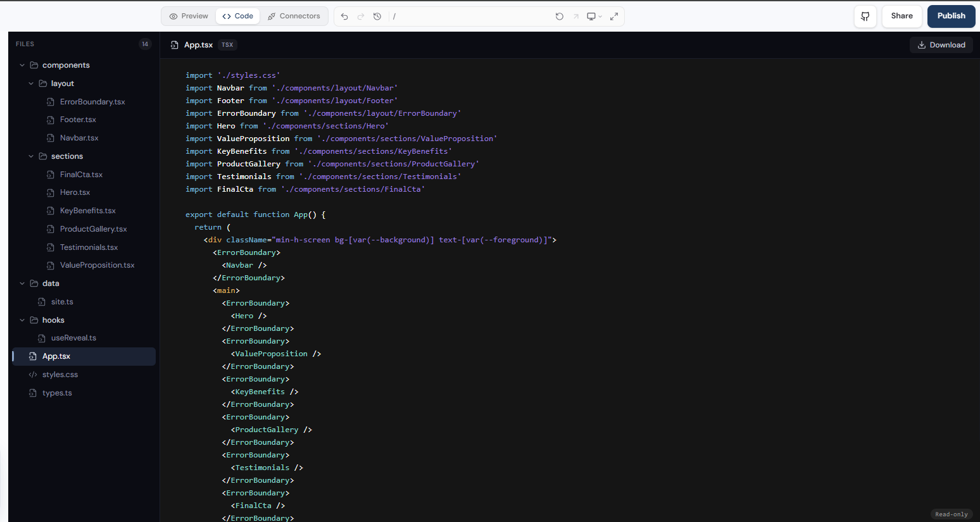The height and width of the screenshot is (522, 980).
Task: Click the redo arrow icon
Action: click(x=361, y=16)
